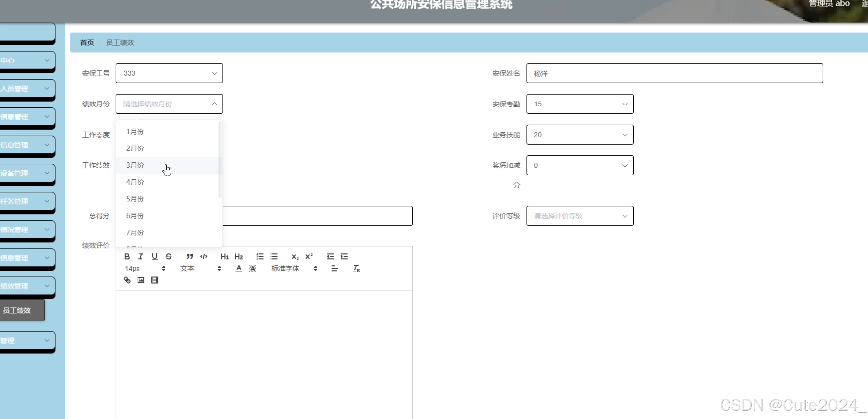Expand the 情况管理 sidebar menu

(x=27, y=230)
